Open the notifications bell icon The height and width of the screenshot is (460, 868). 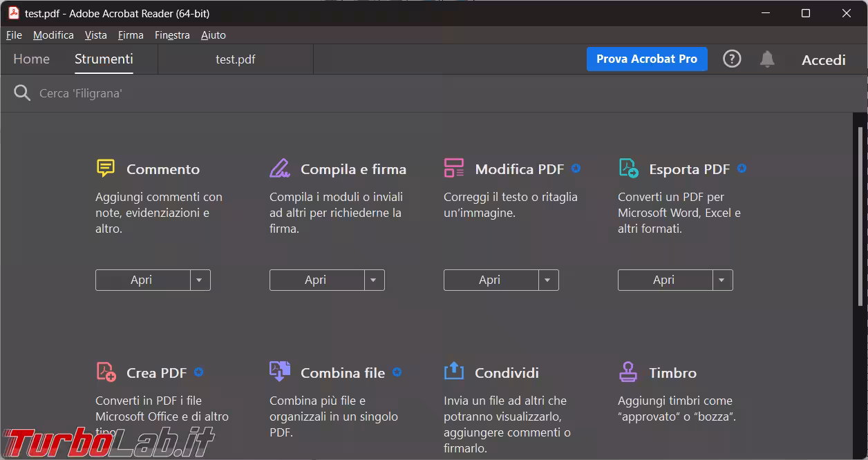[766, 59]
